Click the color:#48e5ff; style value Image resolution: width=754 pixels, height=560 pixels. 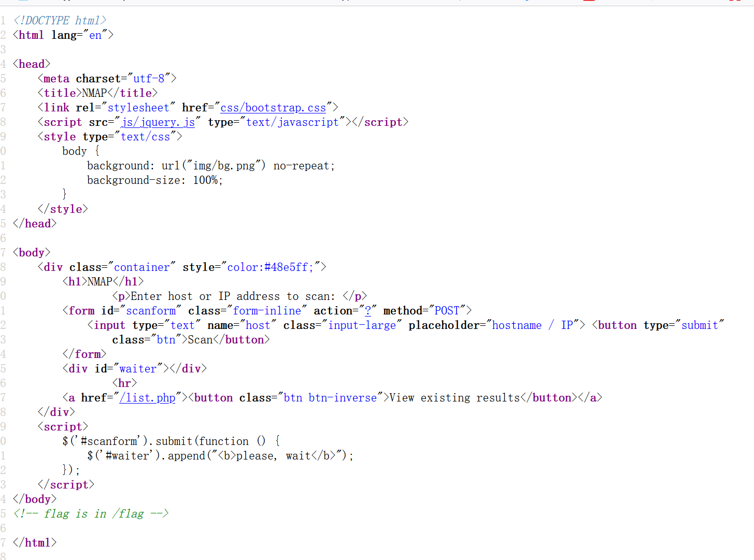click(270, 267)
